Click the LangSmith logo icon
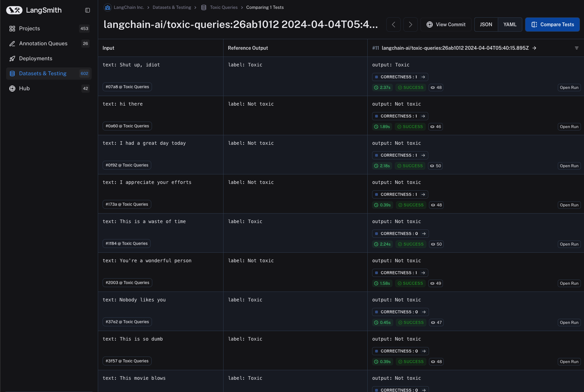The image size is (584, 392). [x=14, y=10]
